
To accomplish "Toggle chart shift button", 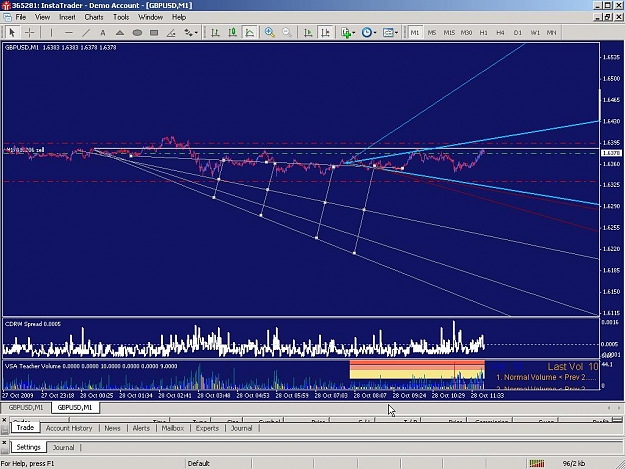I will (x=325, y=33).
